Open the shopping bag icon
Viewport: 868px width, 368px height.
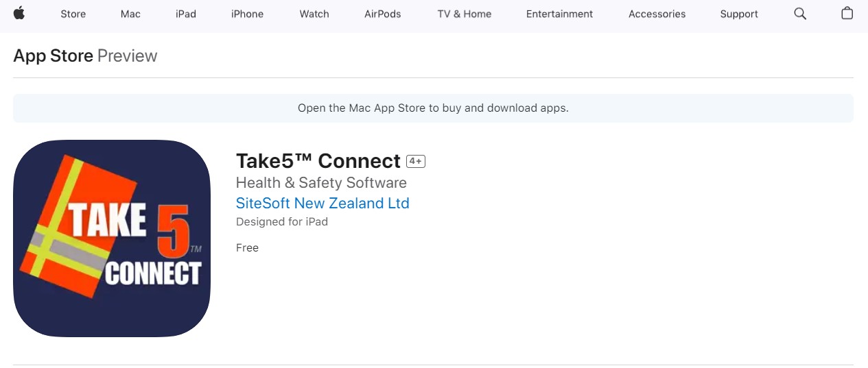[x=847, y=13]
